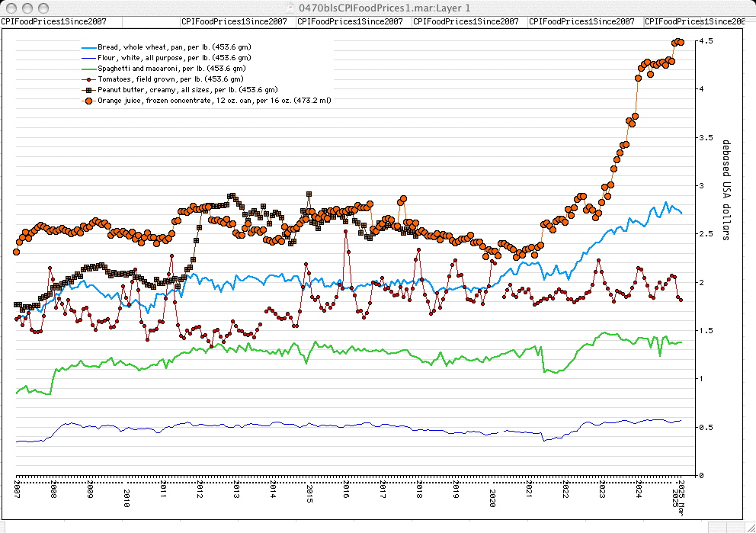The image size is (756, 533).
Task: Click the 0.5 y-axis label
Action: point(706,427)
